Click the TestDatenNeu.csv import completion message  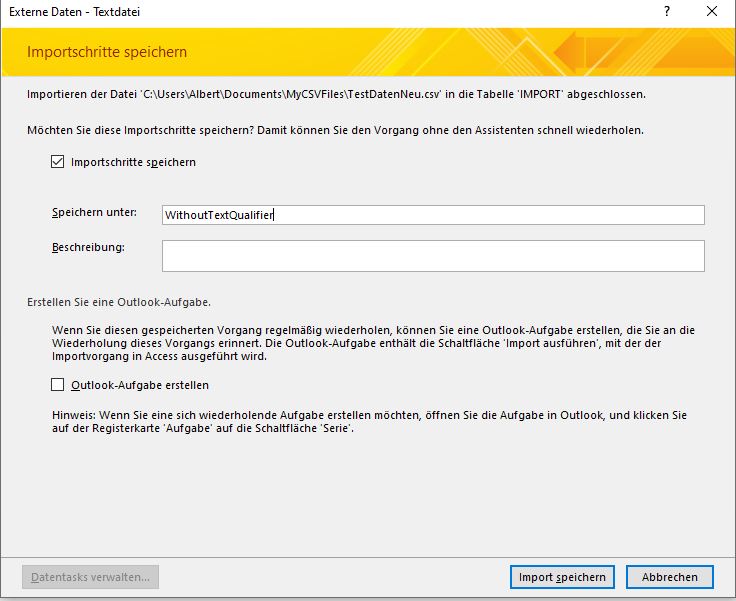point(335,95)
